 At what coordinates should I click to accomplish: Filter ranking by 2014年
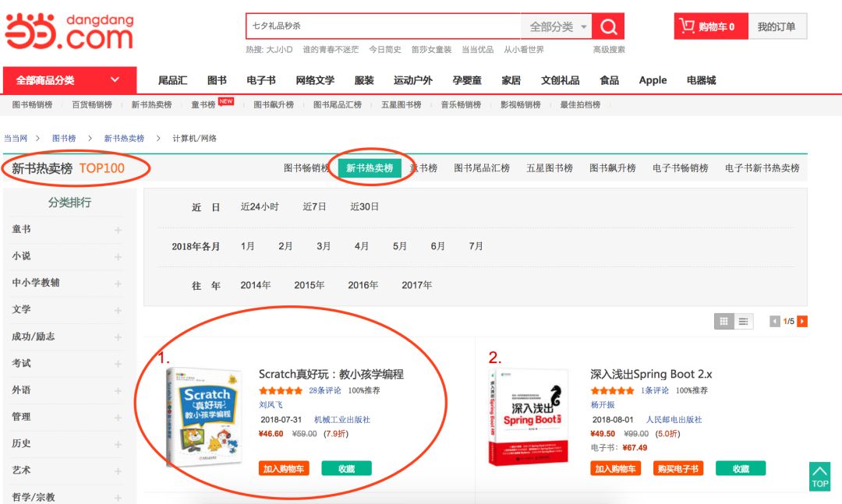click(x=256, y=285)
